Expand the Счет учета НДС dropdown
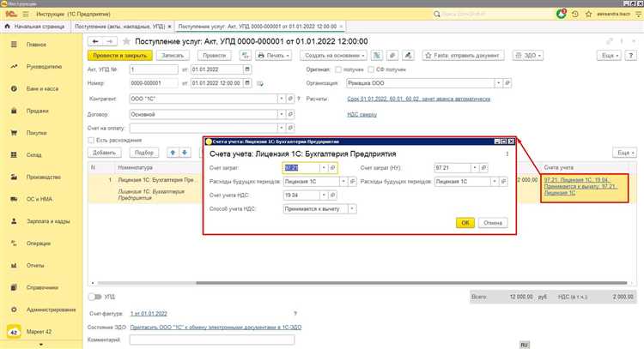Image resolution: width=644 pixels, height=349 pixels. [324, 196]
